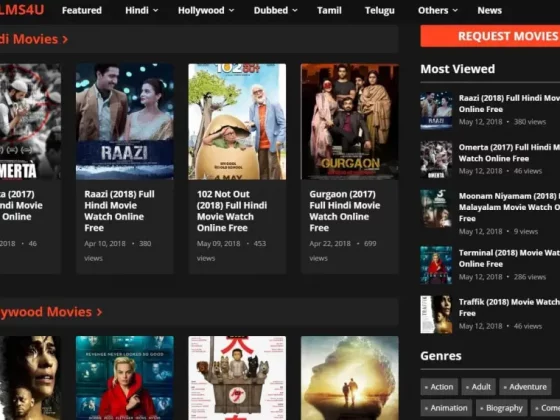Click '286 views' text under Terminal

click(530, 277)
